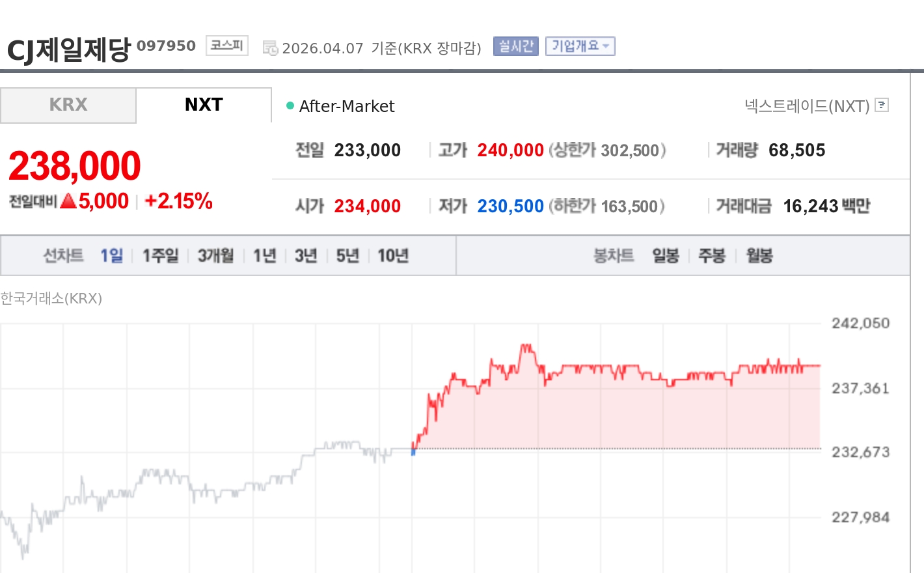
Task: Switch to the KRX tab
Action: click(68, 105)
